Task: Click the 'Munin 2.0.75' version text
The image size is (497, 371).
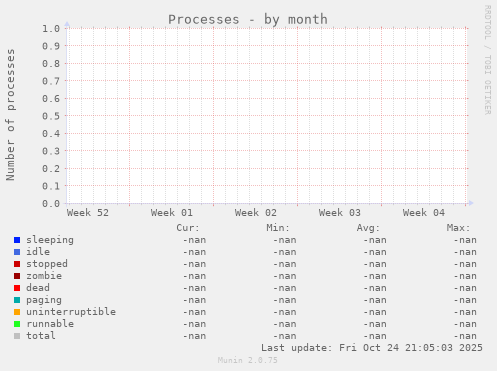Action: click(x=248, y=360)
